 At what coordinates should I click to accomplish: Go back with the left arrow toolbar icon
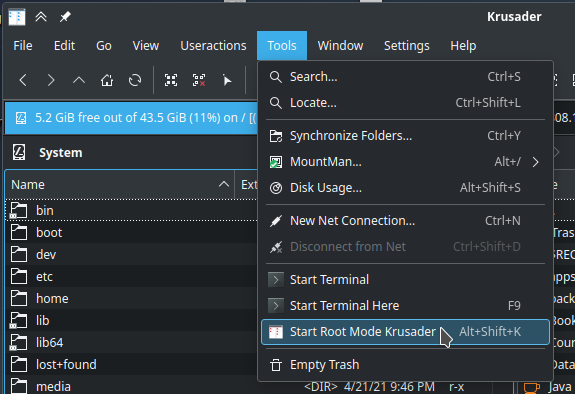tap(23, 80)
